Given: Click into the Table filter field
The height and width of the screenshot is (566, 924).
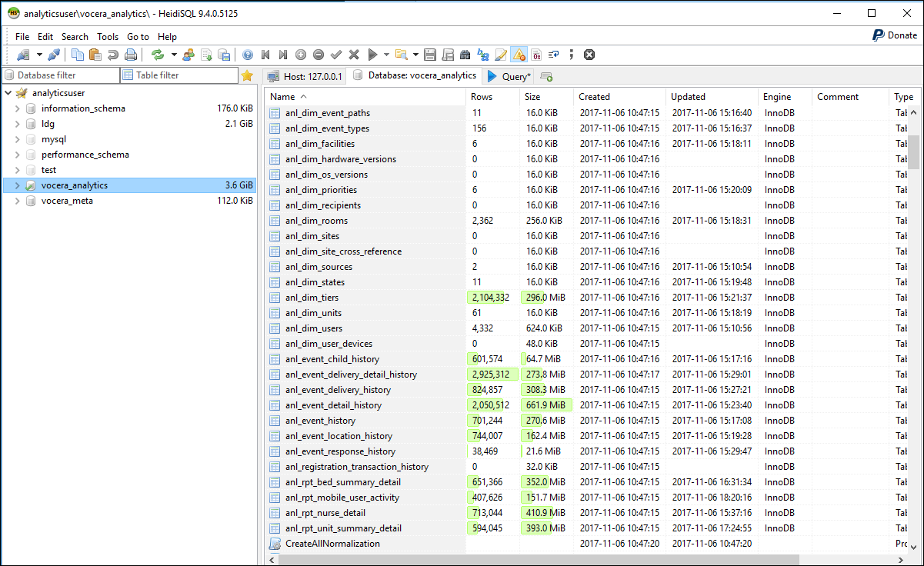Looking at the screenshot, I should click(179, 75).
